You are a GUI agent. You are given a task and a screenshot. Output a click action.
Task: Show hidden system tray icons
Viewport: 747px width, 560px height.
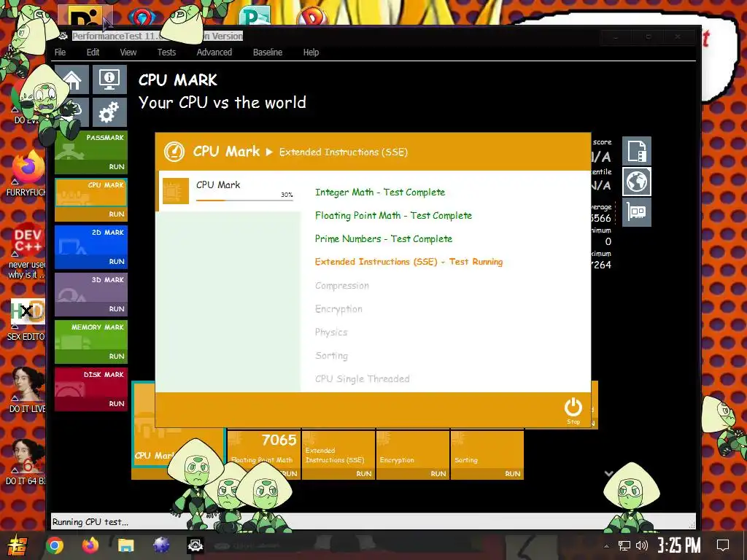click(x=606, y=545)
